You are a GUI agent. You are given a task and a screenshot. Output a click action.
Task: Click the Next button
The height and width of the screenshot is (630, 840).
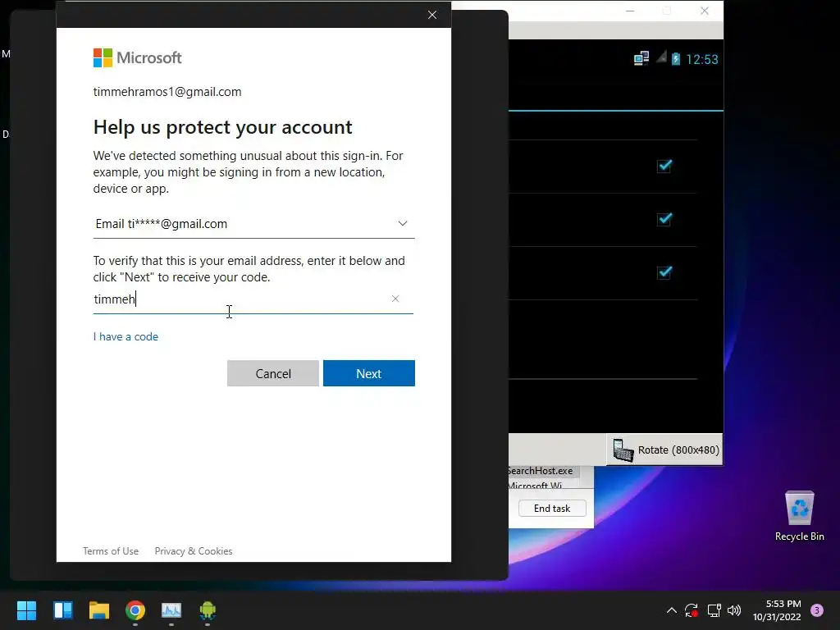coord(368,373)
